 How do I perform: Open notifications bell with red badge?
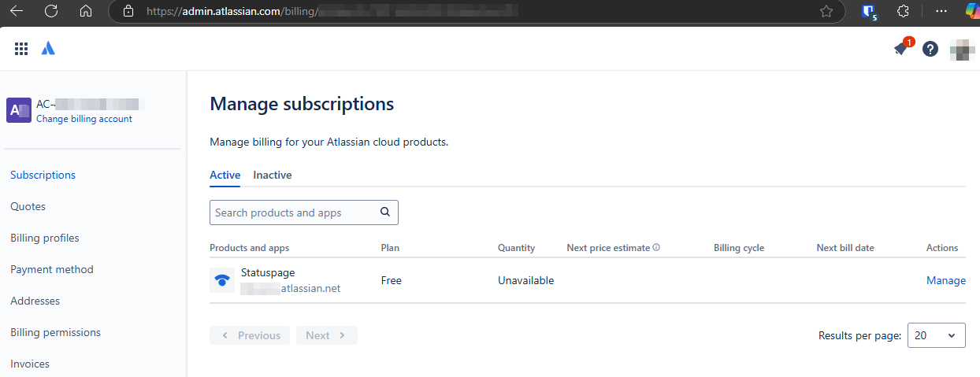[x=902, y=48]
